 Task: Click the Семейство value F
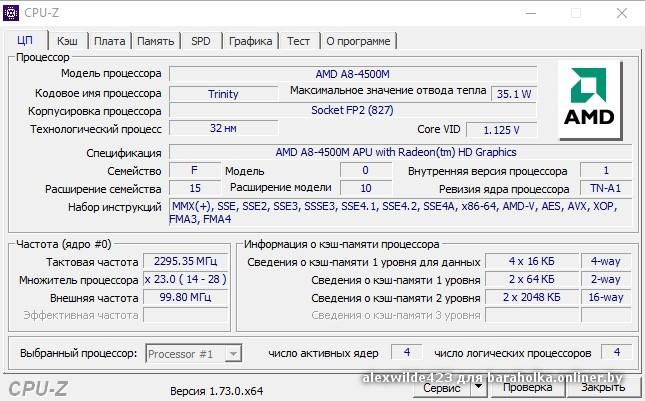[195, 170]
